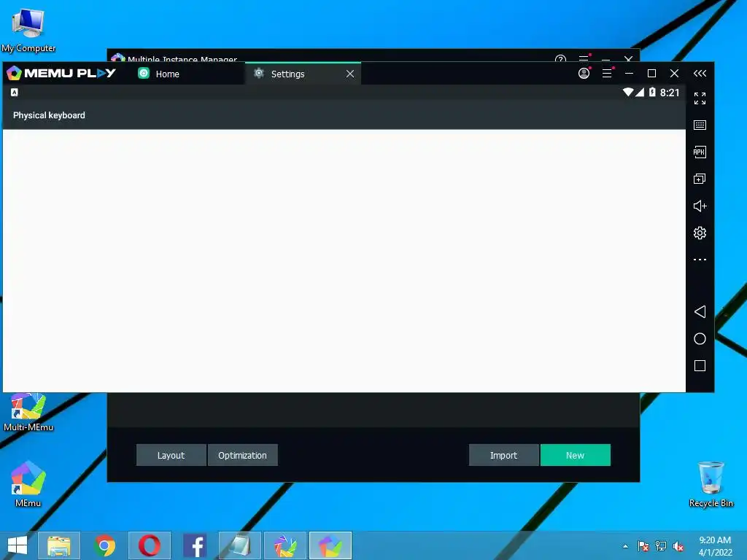Open the MEmu Play hamburger menu
The width and height of the screenshot is (747, 560).
(607, 74)
